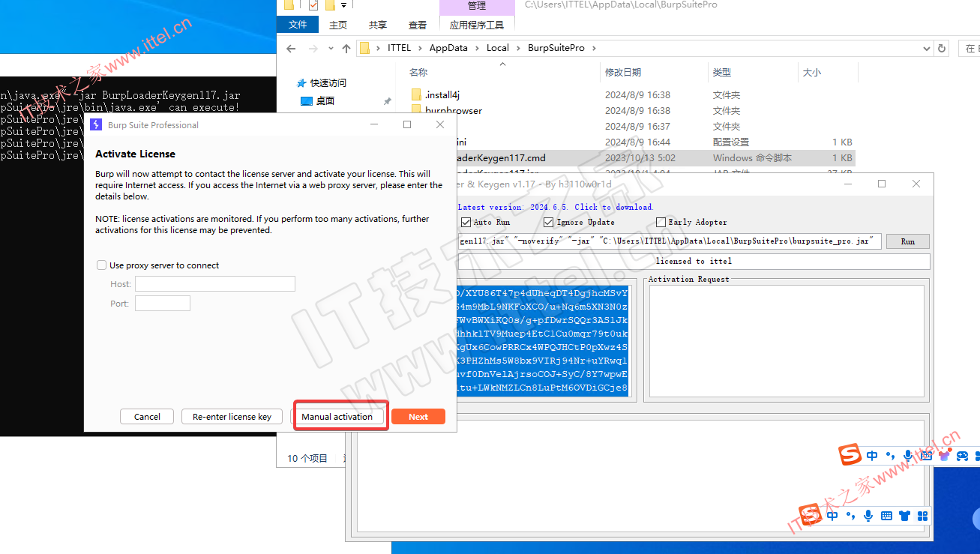Open the 文件 tab in Explorer

click(298, 25)
